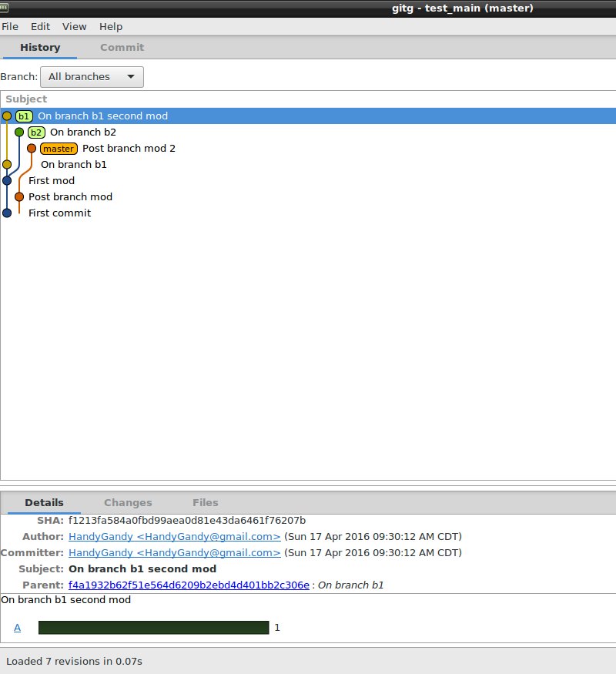Click the orange node beside Post branch mod
Screen dimensions: 616x674
pos(19,197)
